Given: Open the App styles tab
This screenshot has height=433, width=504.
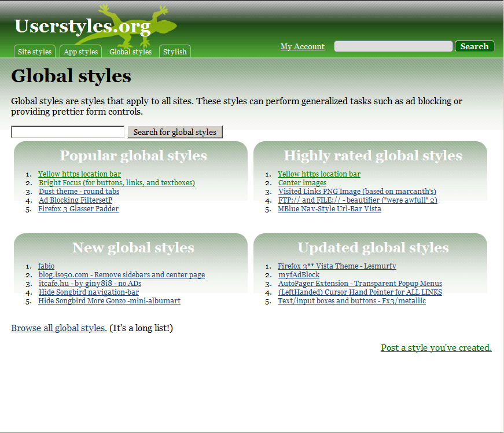Looking at the screenshot, I should pyautogui.click(x=80, y=52).
